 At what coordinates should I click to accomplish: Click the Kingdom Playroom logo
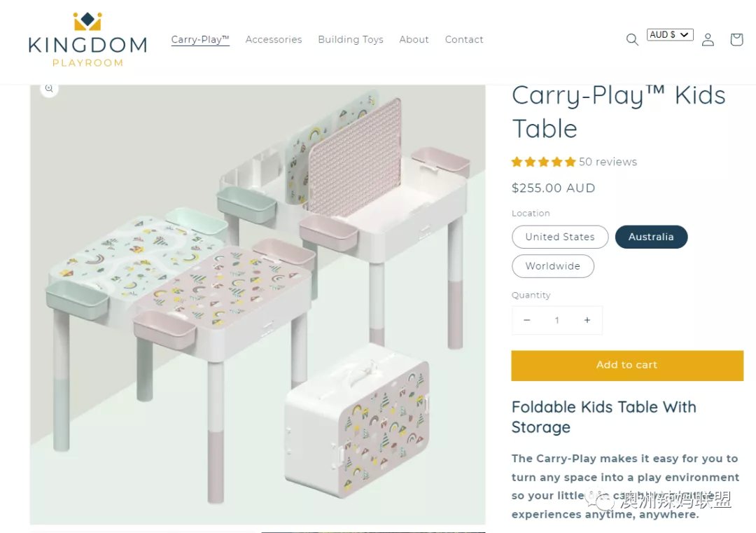click(87, 39)
